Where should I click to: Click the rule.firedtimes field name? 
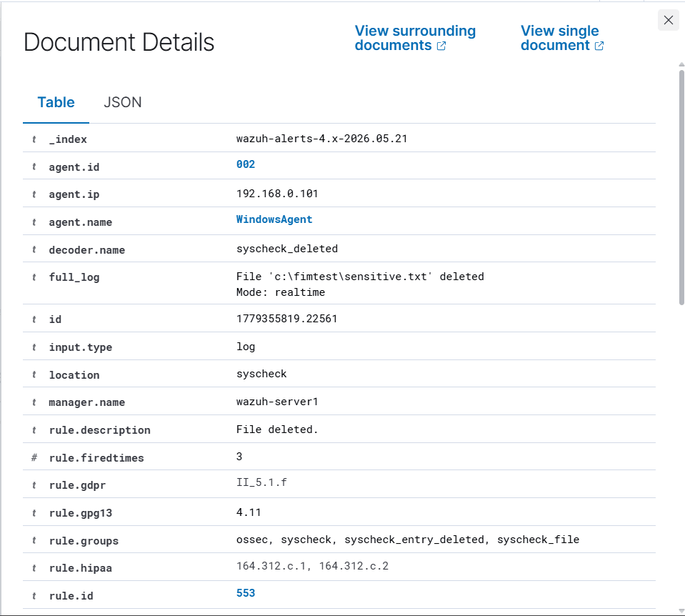pyautogui.click(x=96, y=458)
